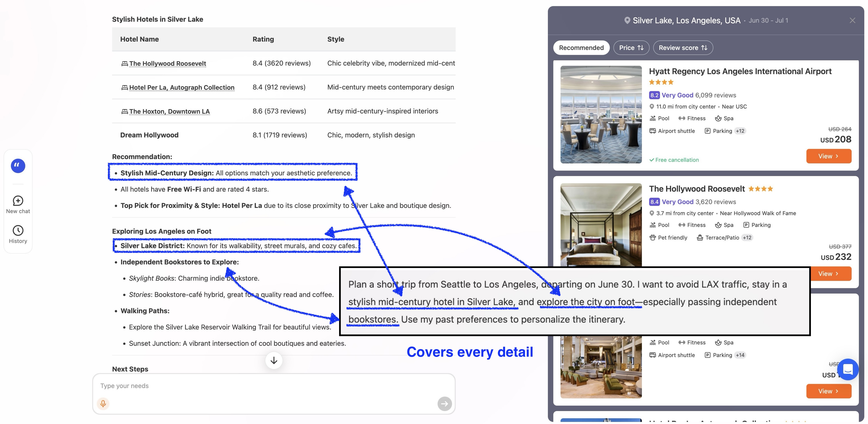Open the Hyatt Regency lounge photo thumbnail
This screenshot has width=868, height=424.
(601, 115)
